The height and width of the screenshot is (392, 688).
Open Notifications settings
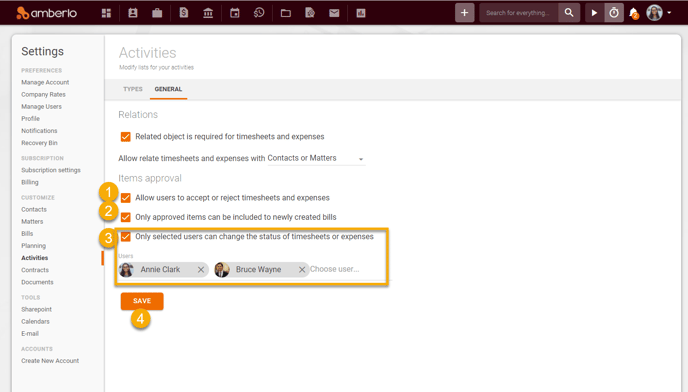point(39,131)
